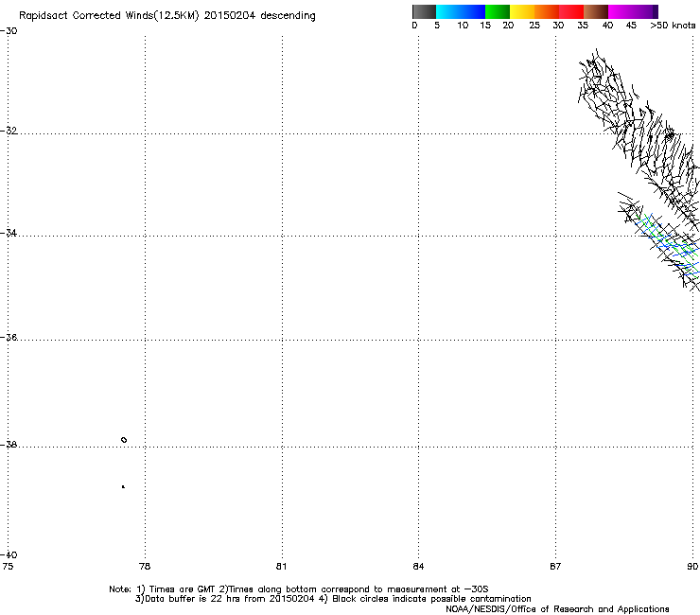Click the '40' legend tick label

[607, 26]
